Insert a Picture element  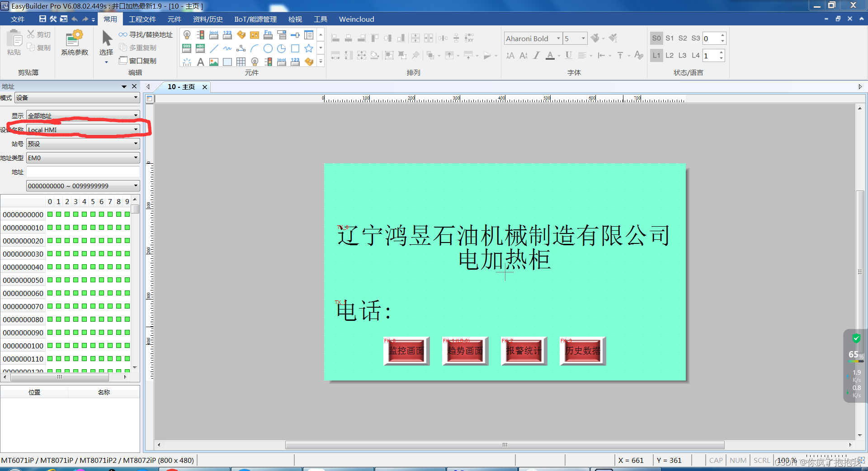pos(214,62)
